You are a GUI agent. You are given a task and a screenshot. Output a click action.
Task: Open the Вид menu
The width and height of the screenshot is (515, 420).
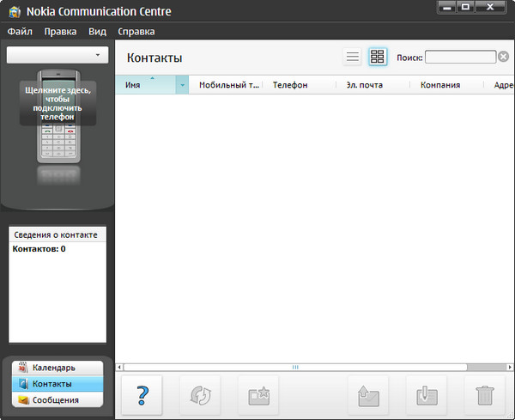tap(98, 32)
